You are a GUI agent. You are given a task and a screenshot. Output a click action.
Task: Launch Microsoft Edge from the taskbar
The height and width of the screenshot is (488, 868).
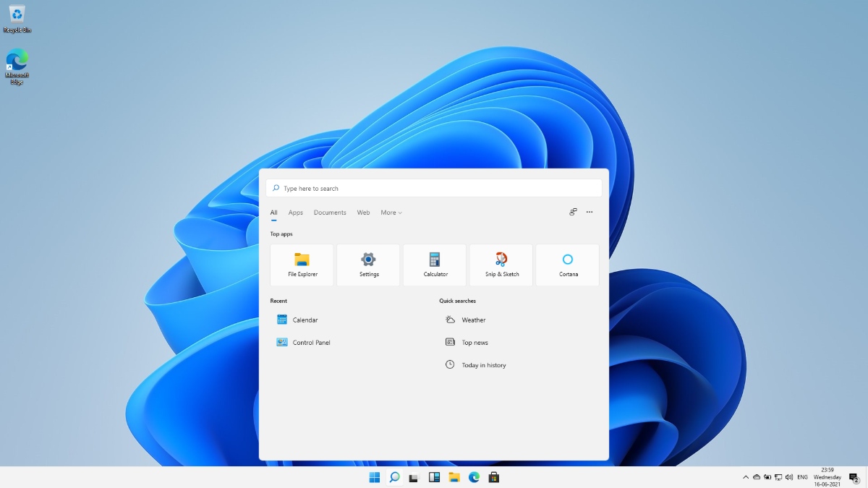474,477
